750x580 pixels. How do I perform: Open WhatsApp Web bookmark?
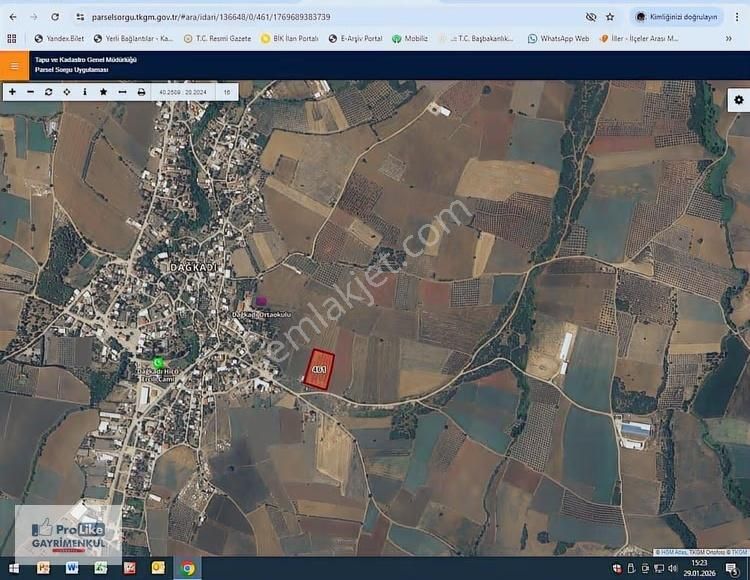[558, 39]
